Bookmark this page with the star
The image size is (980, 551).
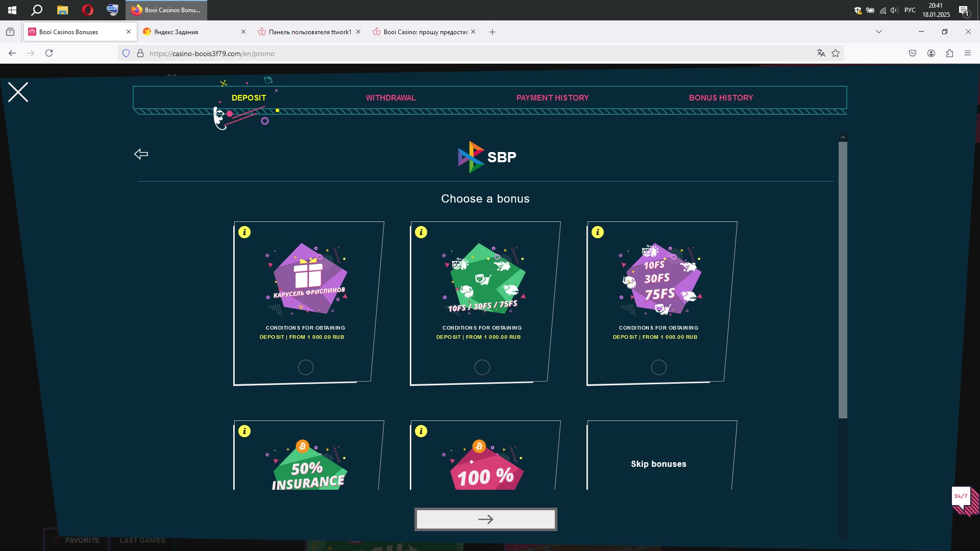coord(836,53)
